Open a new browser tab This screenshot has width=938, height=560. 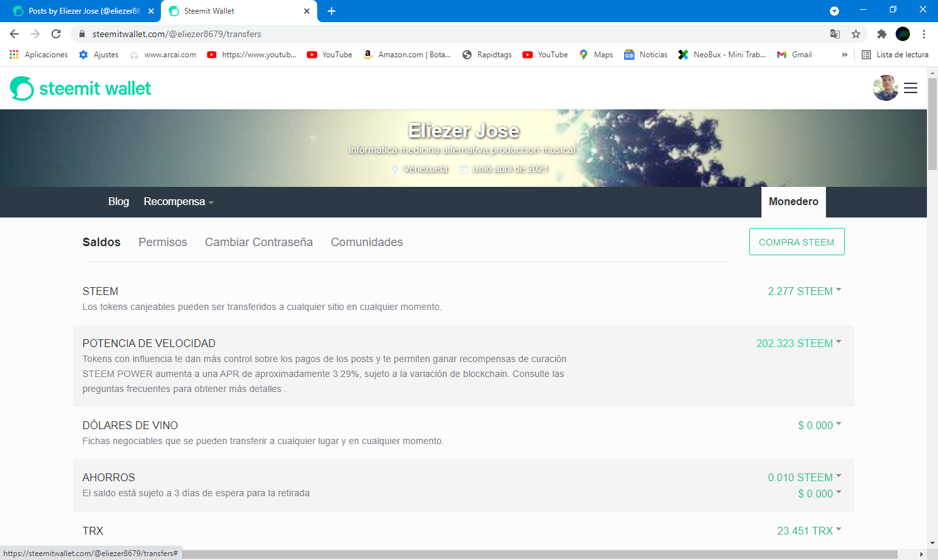pyautogui.click(x=331, y=11)
